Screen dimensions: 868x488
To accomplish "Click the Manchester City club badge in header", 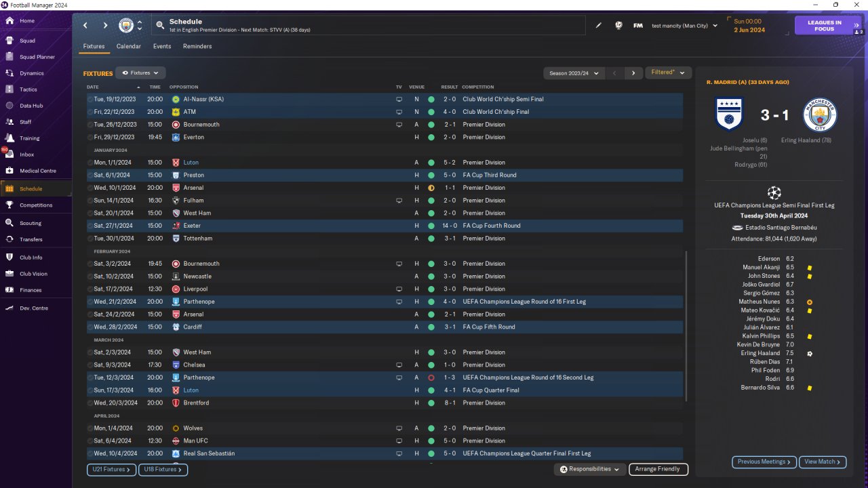I will click(126, 26).
